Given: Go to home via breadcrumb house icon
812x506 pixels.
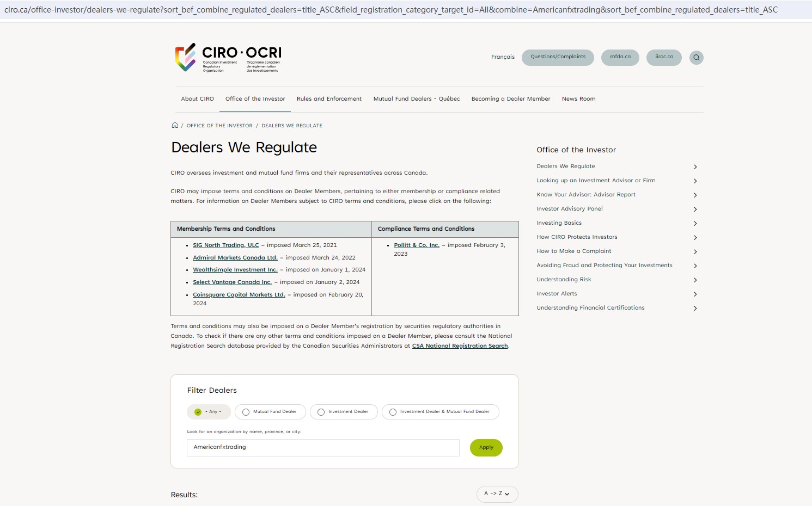Looking at the screenshot, I should [x=175, y=125].
